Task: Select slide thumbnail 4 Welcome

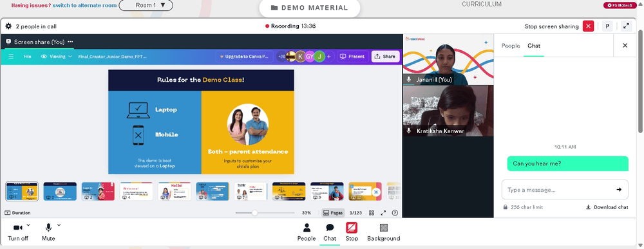Action: point(137,192)
